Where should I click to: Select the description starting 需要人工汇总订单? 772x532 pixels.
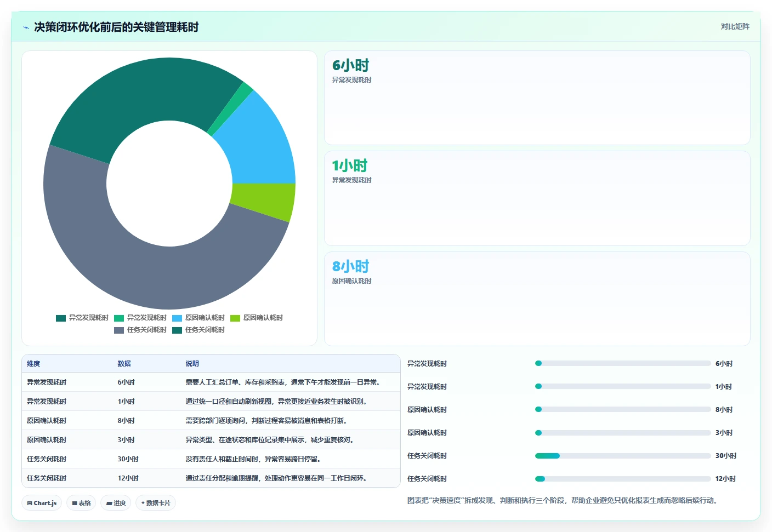284,382
